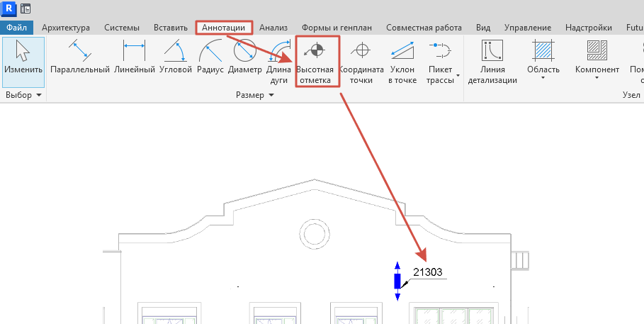
Task: Switch to the Надстройки tab
Action: [589, 28]
